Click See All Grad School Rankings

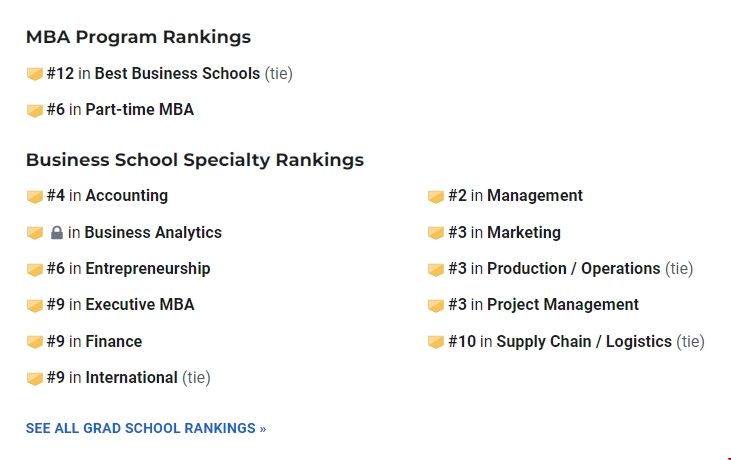point(146,428)
